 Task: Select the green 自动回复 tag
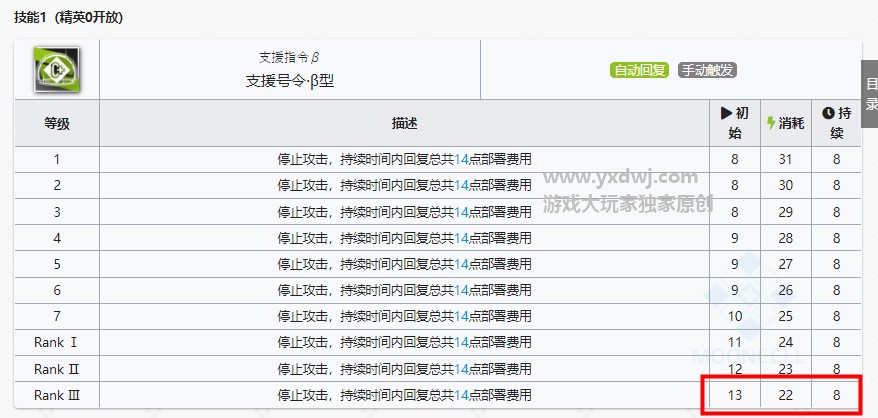(639, 70)
